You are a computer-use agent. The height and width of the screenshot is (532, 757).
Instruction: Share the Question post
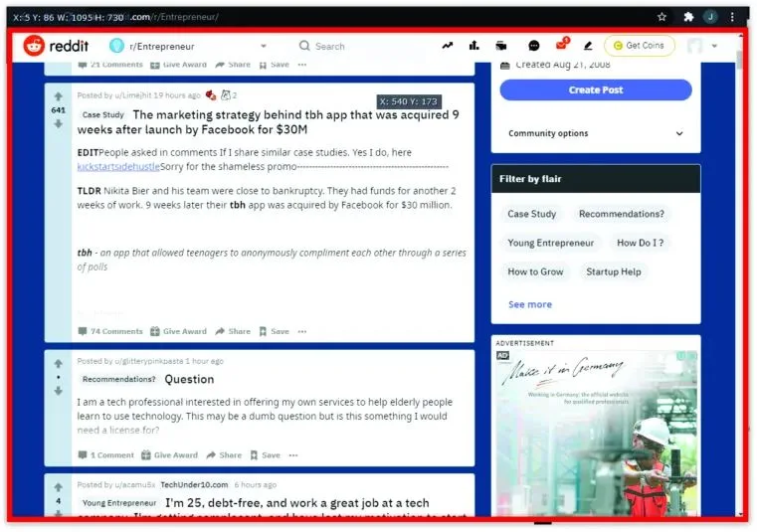224,454
